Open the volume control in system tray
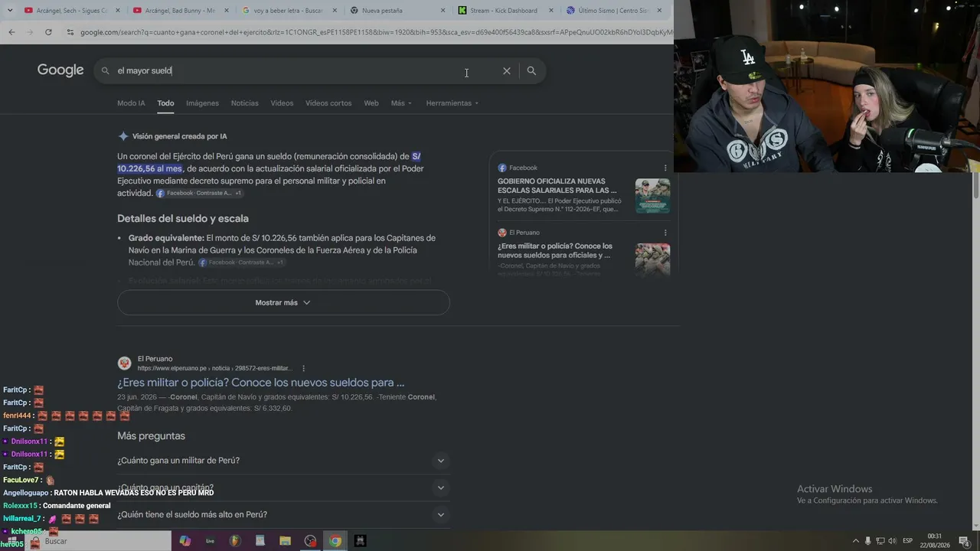Image resolution: width=980 pixels, height=551 pixels. click(892, 541)
